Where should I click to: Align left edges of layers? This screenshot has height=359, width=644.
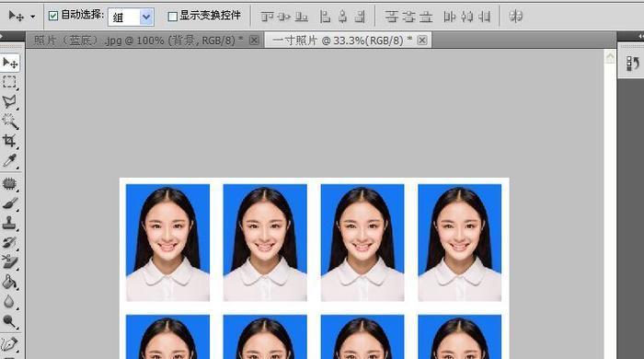325,17
